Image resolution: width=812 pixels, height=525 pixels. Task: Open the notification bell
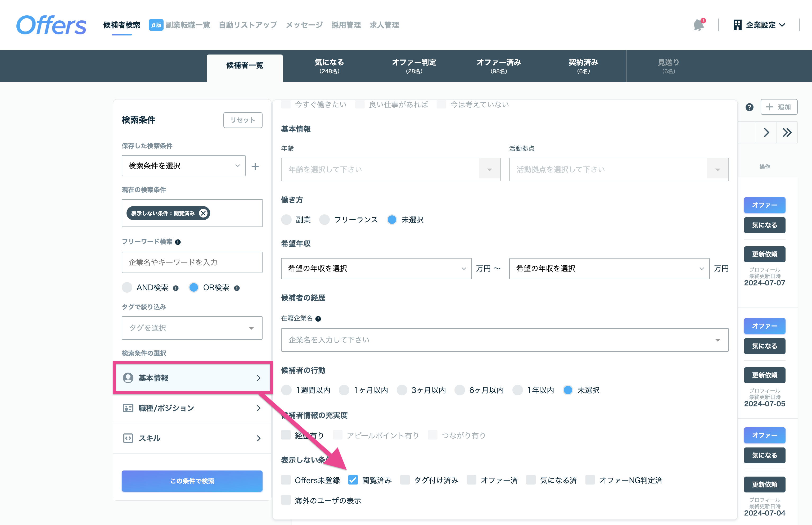[x=699, y=25]
